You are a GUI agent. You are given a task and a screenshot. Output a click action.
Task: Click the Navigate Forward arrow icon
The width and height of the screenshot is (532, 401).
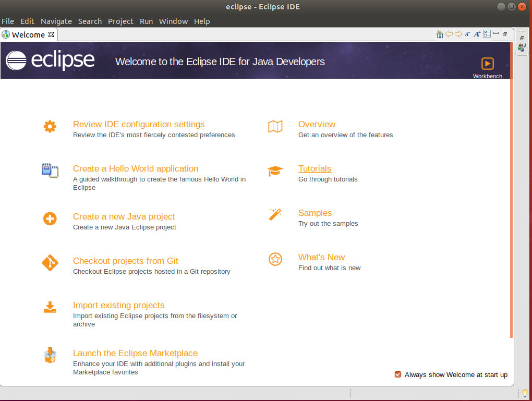point(458,34)
